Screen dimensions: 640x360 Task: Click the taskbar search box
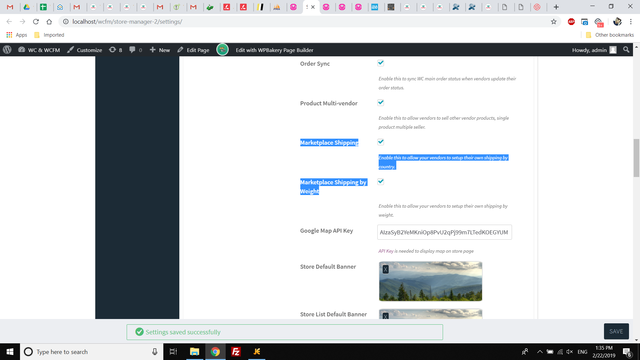tap(92, 351)
